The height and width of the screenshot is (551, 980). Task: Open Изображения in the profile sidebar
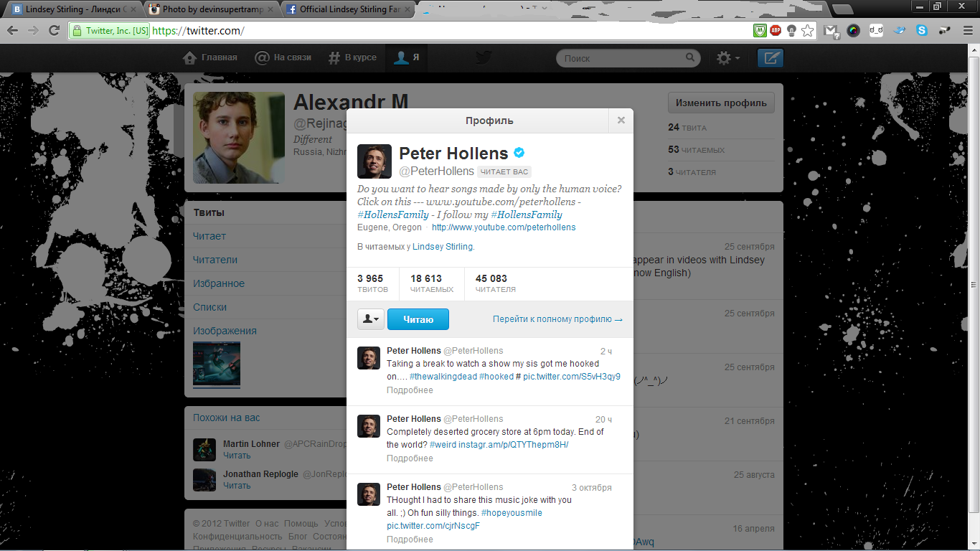pos(225,331)
